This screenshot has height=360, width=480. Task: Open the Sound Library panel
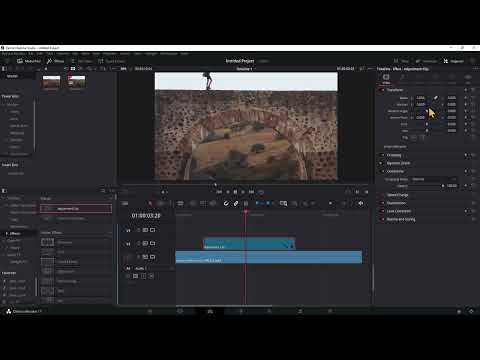pyautogui.click(x=112, y=61)
